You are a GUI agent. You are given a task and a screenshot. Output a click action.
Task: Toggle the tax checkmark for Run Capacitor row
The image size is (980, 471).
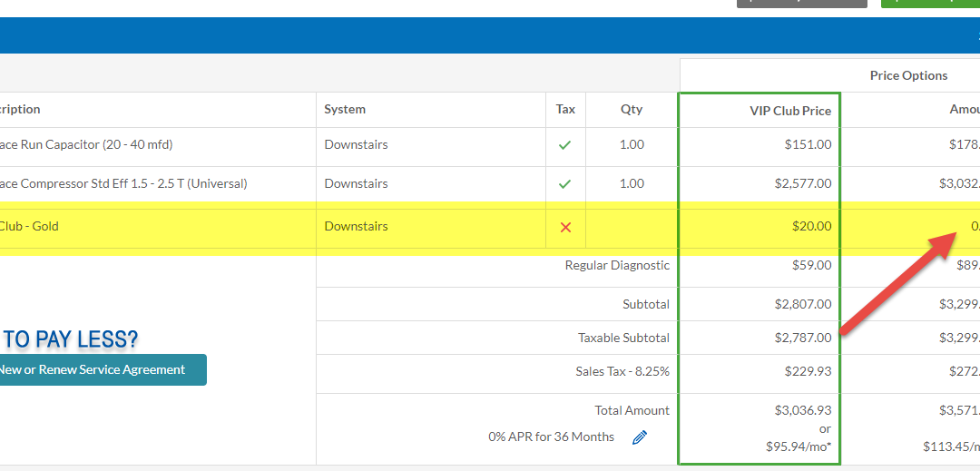(565, 145)
